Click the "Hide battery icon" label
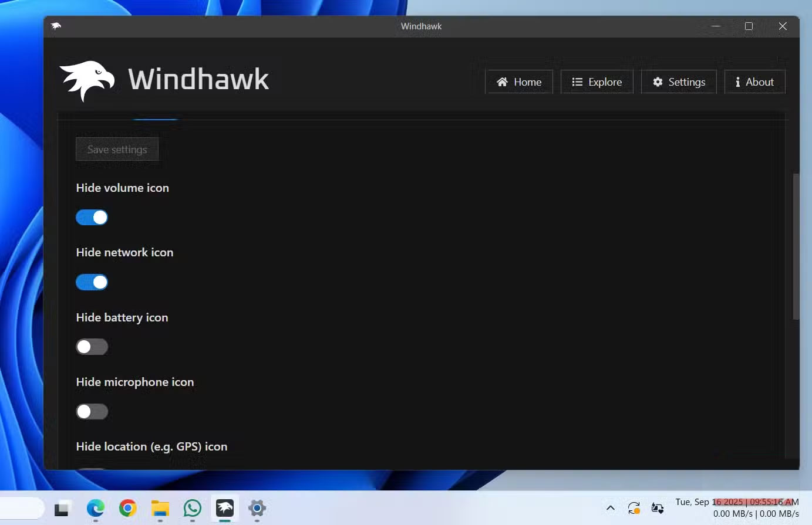 point(122,317)
